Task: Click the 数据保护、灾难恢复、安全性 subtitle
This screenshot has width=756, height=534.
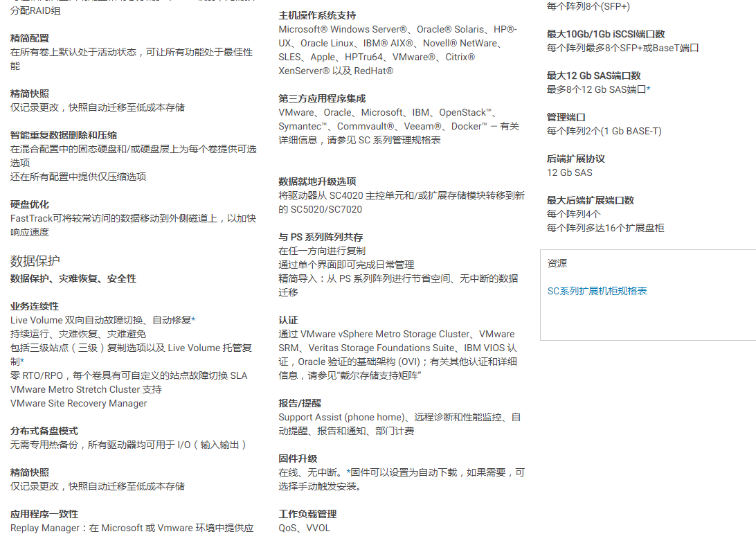Action: [x=73, y=278]
